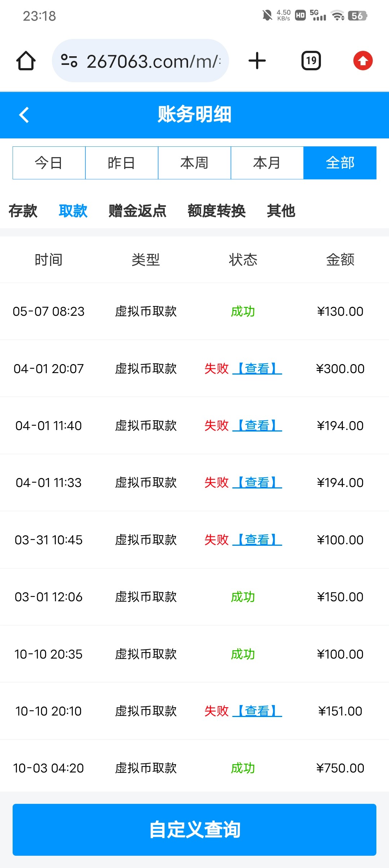
Task: Open the tab switcher showing 19 tabs
Action: (x=311, y=61)
